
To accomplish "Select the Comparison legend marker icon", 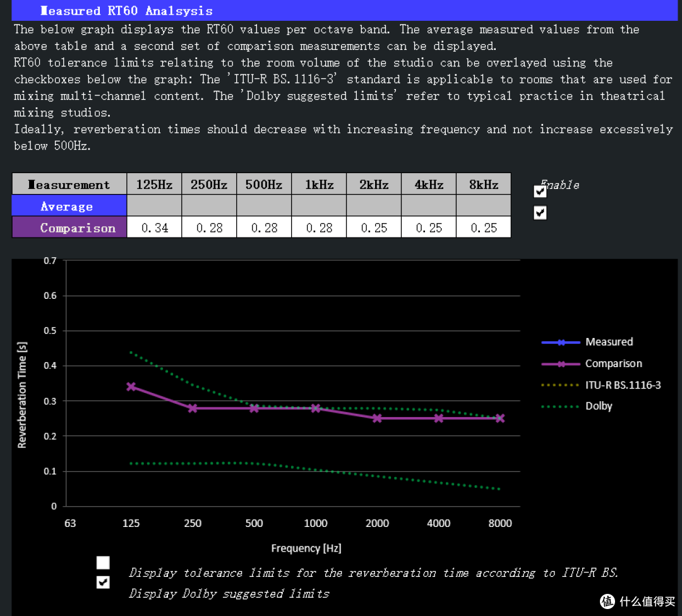I will pyautogui.click(x=561, y=364).
